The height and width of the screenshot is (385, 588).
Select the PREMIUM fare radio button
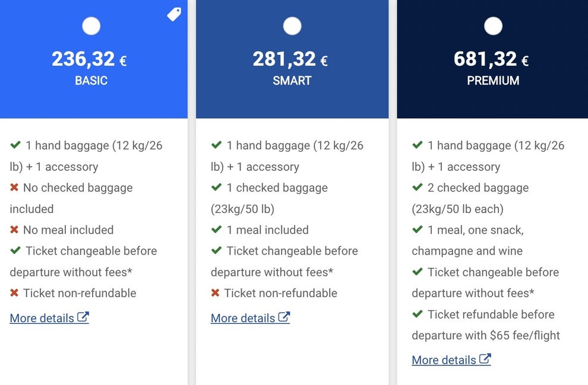[x=493, y=26]
